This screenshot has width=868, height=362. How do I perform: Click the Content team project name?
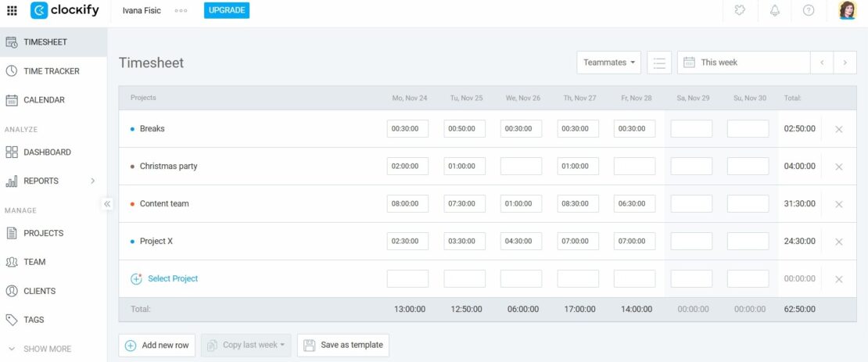click(164, 204)
